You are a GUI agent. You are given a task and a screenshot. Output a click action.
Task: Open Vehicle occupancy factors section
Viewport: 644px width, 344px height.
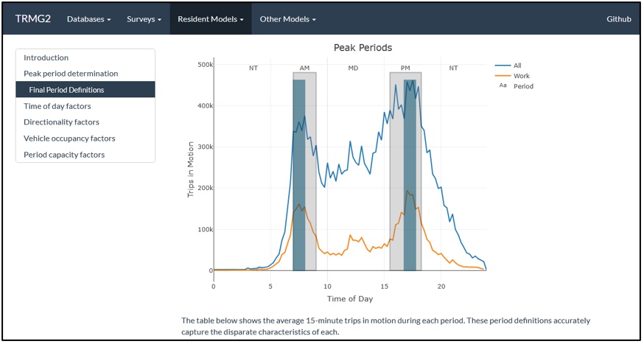69,138
